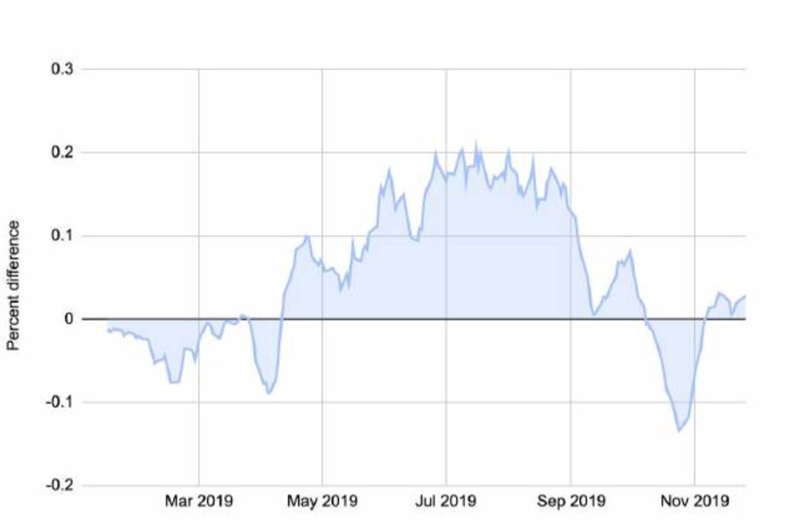Select the Nov 2019 axis label

point(694,501)
